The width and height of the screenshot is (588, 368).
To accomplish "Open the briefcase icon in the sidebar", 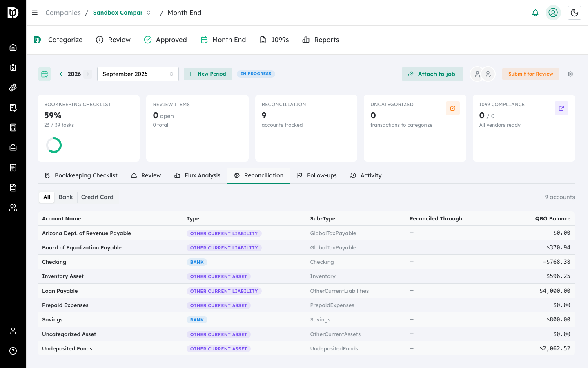I will tap(13, 148).
